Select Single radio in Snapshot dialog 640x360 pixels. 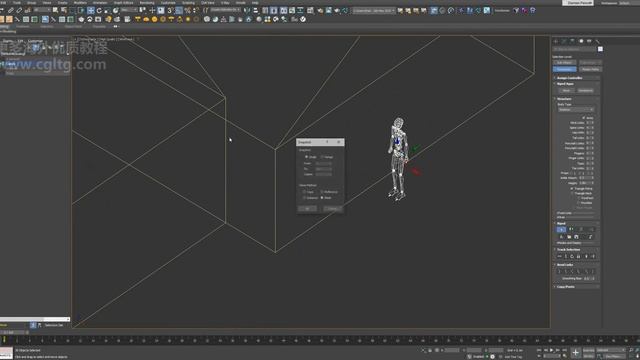pos(307,157)
